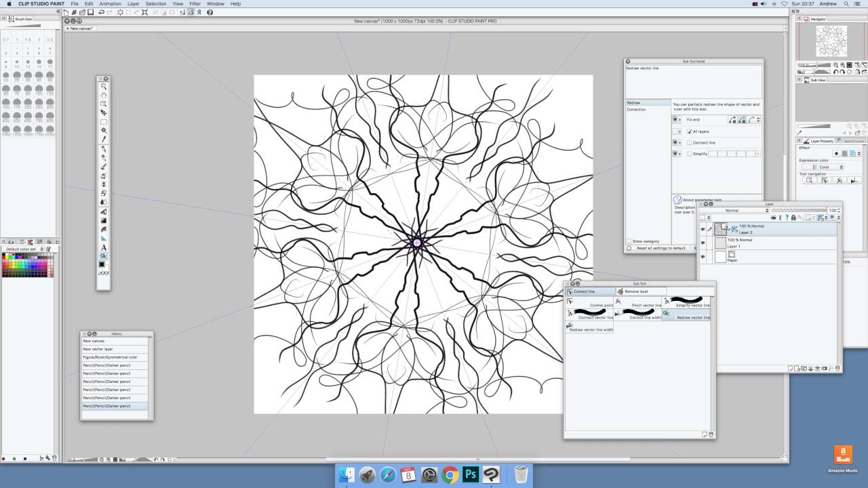
Task: Open Amazon Music desktop shortcut
Action: [842, 459]
